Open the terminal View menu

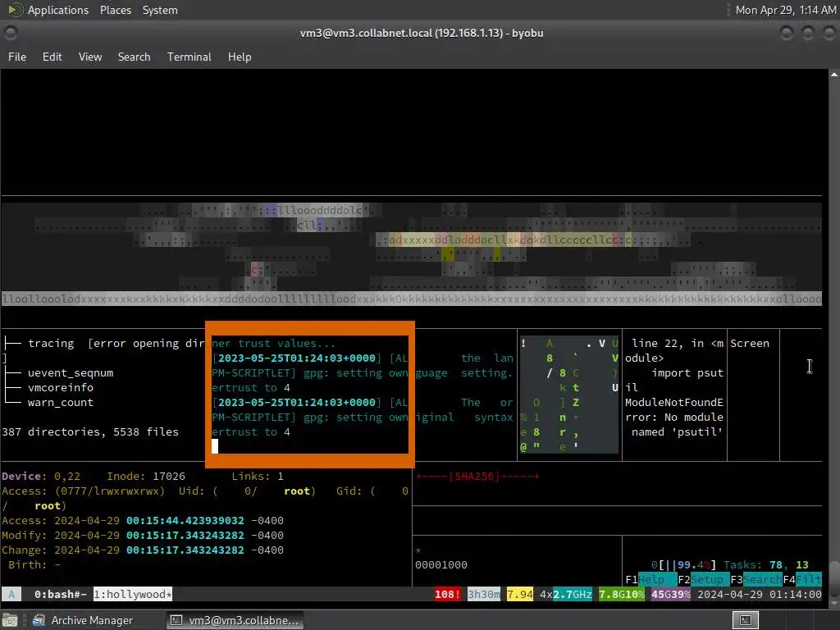[x=90, y=57]
